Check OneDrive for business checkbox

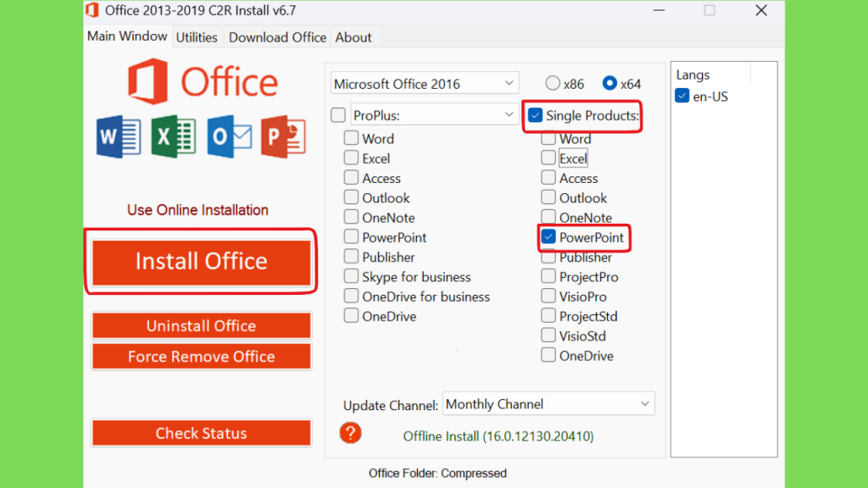coord(351,296)
